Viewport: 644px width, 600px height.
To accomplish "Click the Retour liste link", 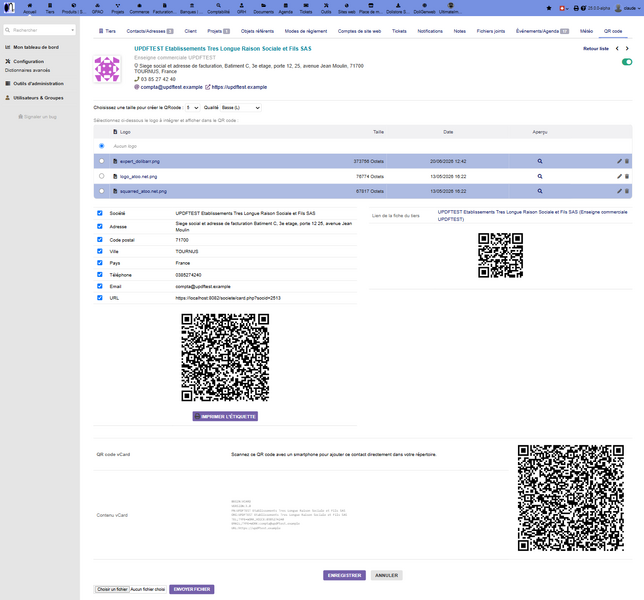I will point(596,48).
